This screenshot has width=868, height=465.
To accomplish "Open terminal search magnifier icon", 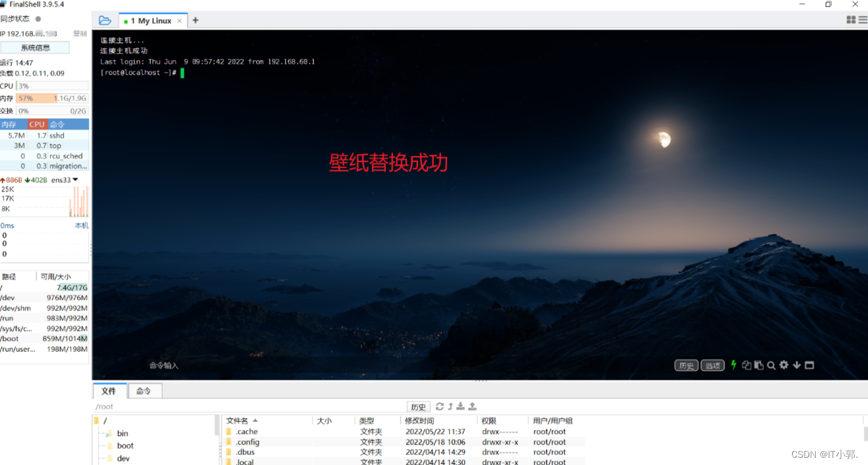I will pos(771,365).
